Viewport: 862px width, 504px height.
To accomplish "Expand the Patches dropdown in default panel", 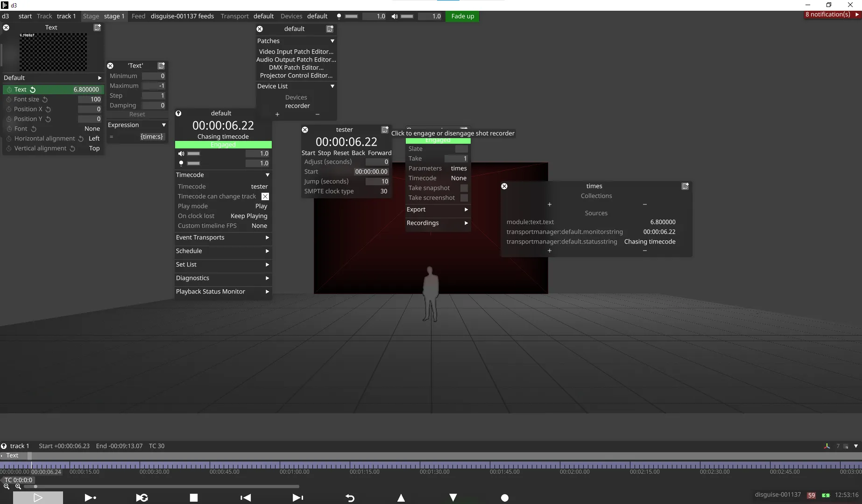I will tap(332, 41).
